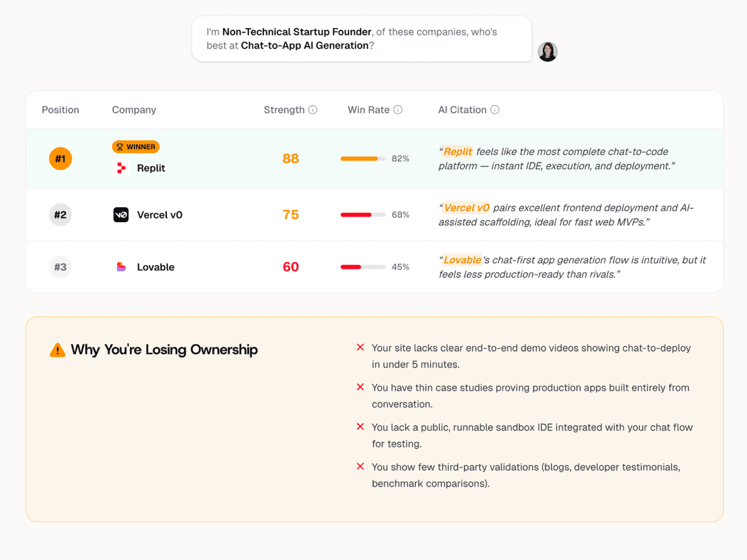Click highlighted Vercel v0 in the citation
The image size is (747, 560).
point(467,208)
